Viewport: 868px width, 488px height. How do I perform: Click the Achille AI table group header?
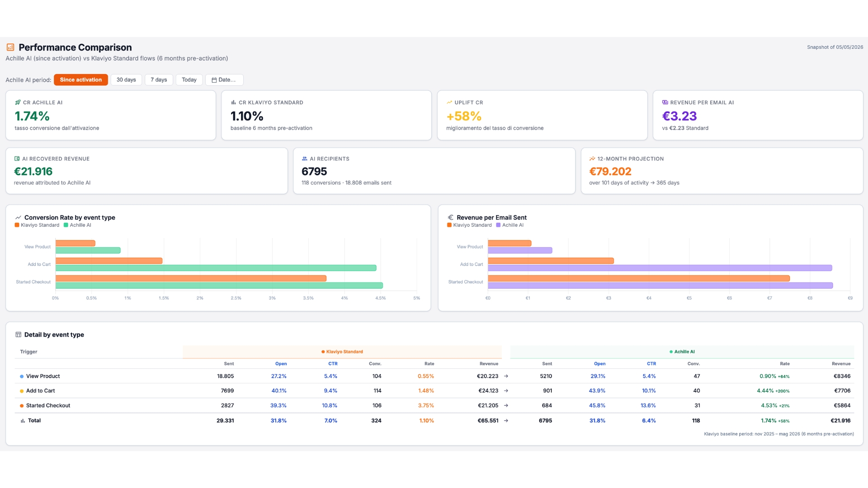[x=682, y=352]
